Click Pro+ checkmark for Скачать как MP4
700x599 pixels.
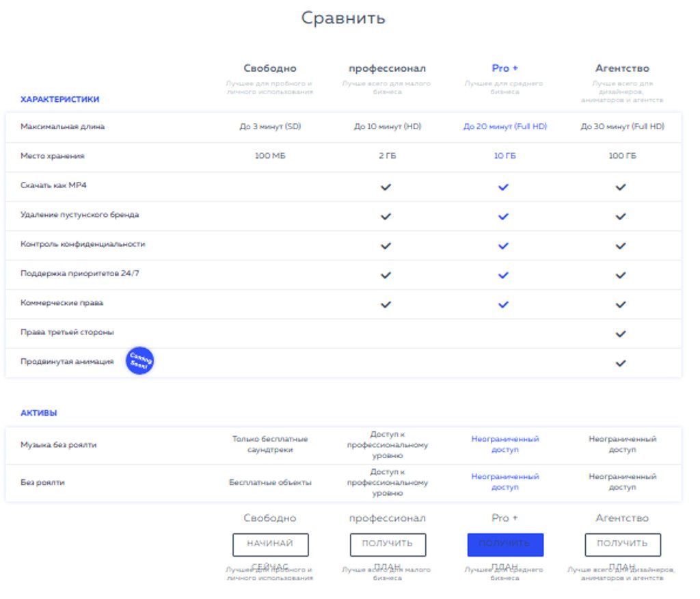(504, 187)
